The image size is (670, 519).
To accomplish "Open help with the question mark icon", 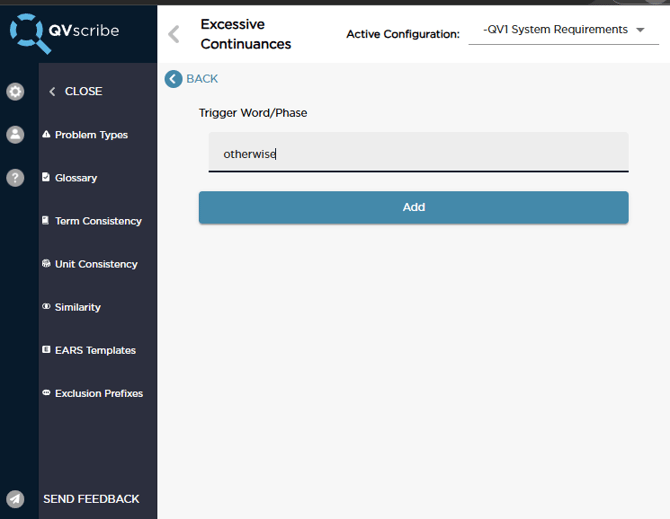I will (15, 178).
